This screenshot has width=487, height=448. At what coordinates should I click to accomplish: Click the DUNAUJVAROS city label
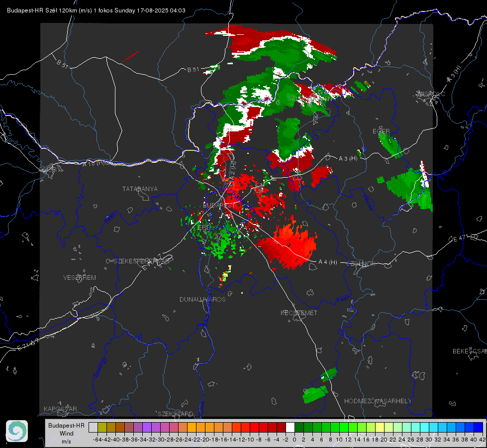[202, 299]
